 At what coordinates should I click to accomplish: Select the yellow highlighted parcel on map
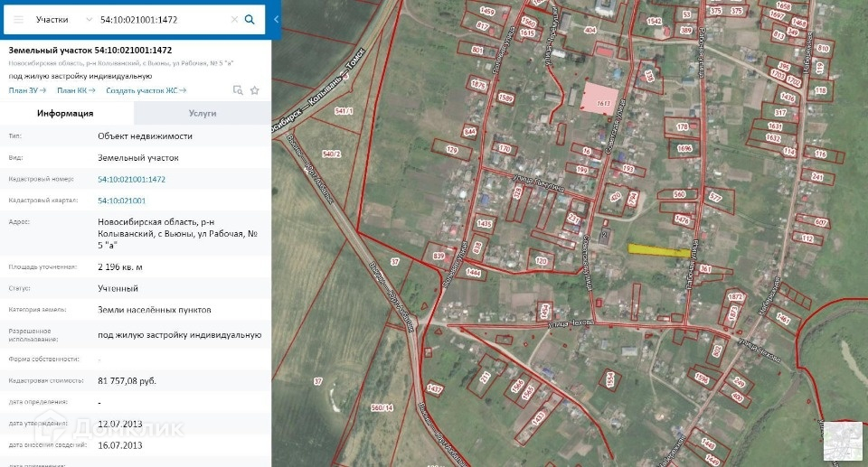659,250
